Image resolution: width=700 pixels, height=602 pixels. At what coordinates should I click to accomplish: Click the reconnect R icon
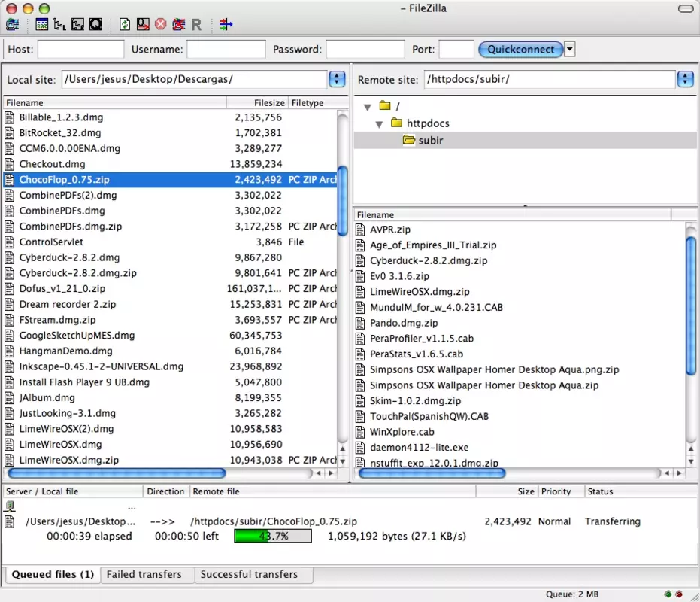pos(196,25)
